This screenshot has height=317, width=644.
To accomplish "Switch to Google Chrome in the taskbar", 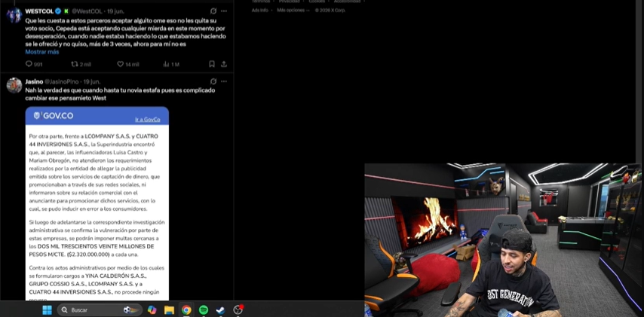I will point(186,310).
